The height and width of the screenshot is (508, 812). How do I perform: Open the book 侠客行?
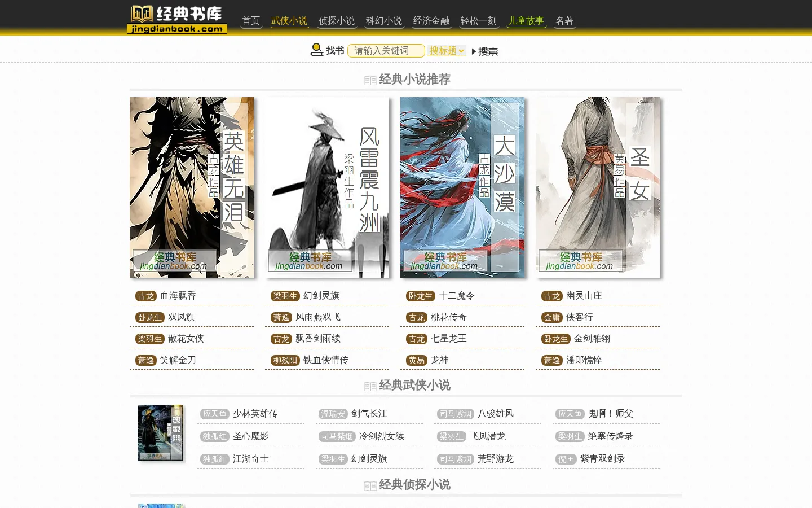[x=580, y=317]
